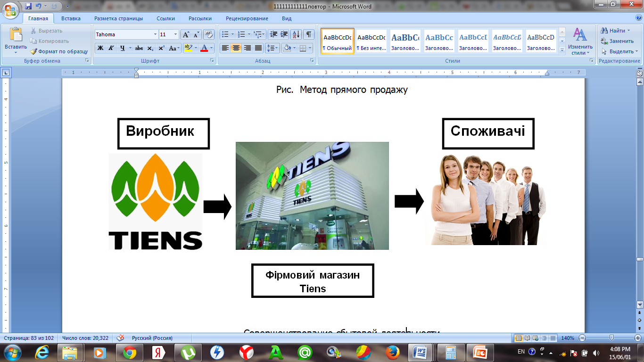Switch to the Вставка tab

coord(71,18)
